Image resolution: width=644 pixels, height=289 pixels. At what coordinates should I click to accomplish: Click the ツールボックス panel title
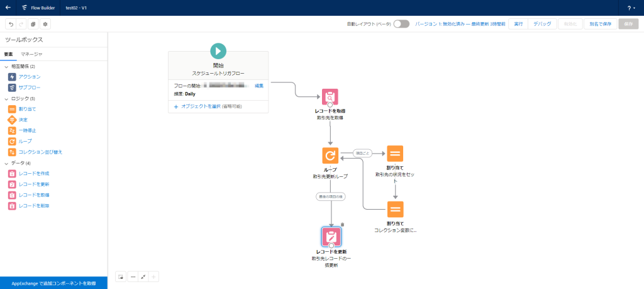(24, 40)
